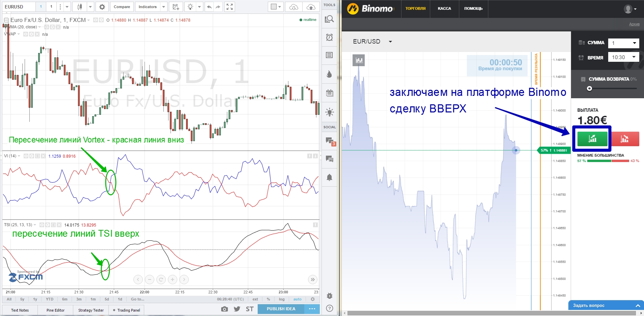
Task: Open public chat icon with 3 badge
Action: pos(330,141)
